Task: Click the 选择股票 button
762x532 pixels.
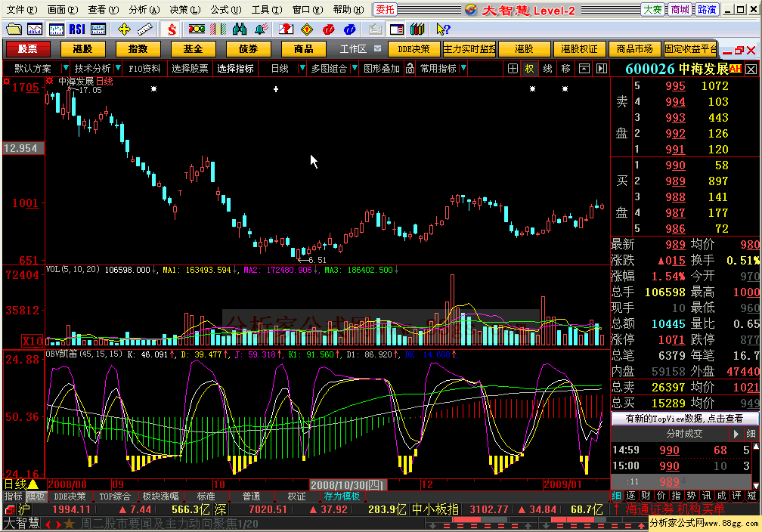Action: coord(190,69)
